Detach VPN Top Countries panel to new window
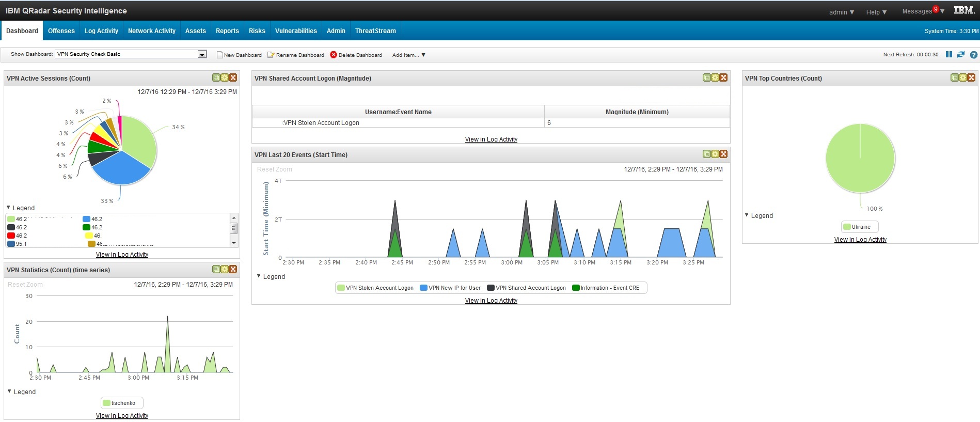The height and width of the screenshot is (422, 980). tap(955, 78)
